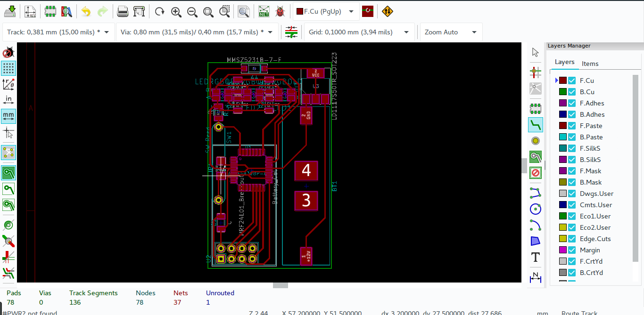
Task: Open the routing mode yellow diamond icon
Action: tap(387, 11)
